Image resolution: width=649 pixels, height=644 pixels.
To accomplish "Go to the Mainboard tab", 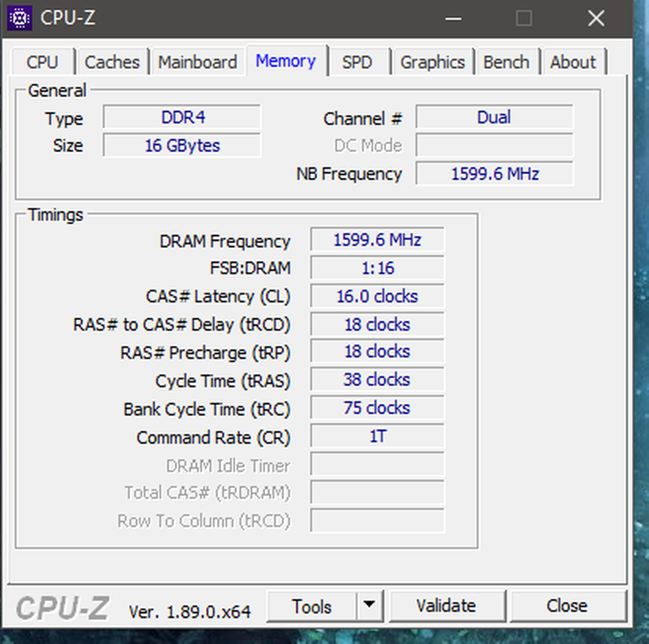I will pyautogui.click(x=198, y=63).
